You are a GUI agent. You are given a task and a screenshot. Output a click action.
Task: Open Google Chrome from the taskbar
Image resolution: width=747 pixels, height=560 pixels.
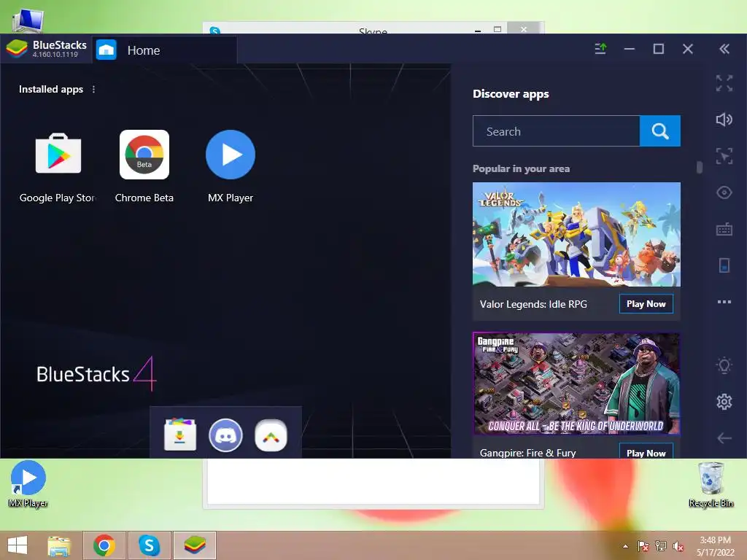(104, 545)
